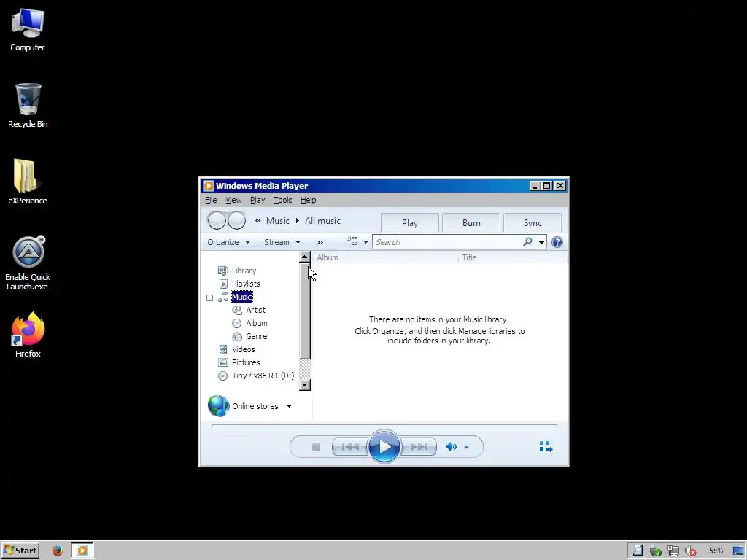Select Playlists in navigation pane

tap(246, 284)
